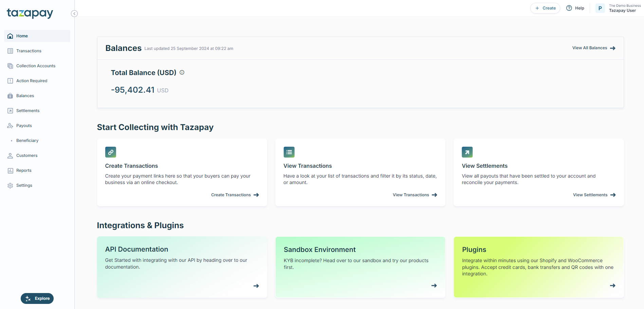Image resolution: width=644 pixels, height=309 pixels.
Task: Click the Reports chart icon
Action: [10, 170]
